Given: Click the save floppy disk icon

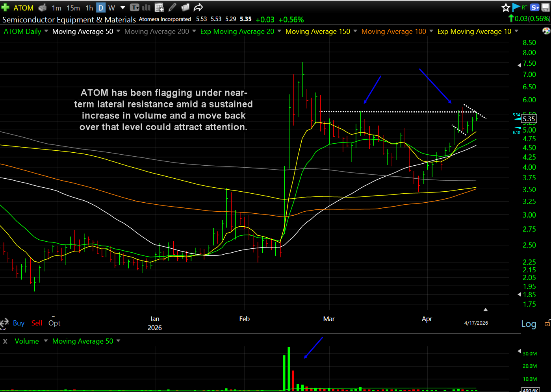Looking at the screenshot, I should [545, 7].
